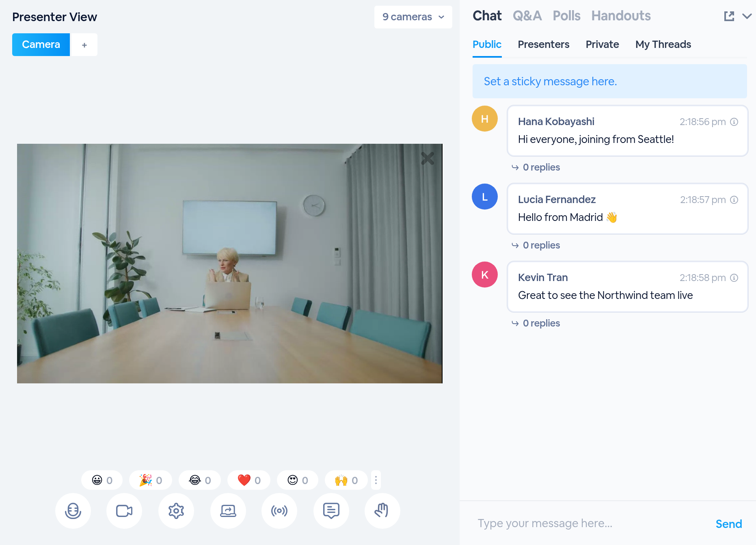
Task: Switch to the Polls tab
Action: click(x=566, y=16)
